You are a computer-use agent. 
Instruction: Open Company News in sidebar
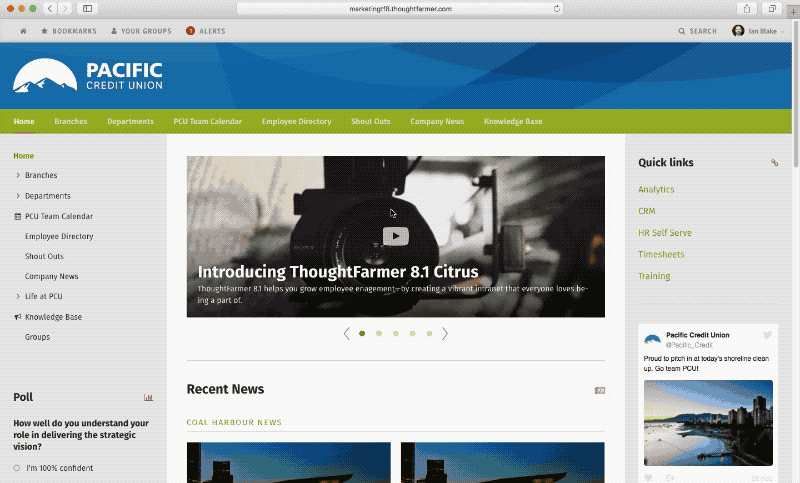(52, 276)
